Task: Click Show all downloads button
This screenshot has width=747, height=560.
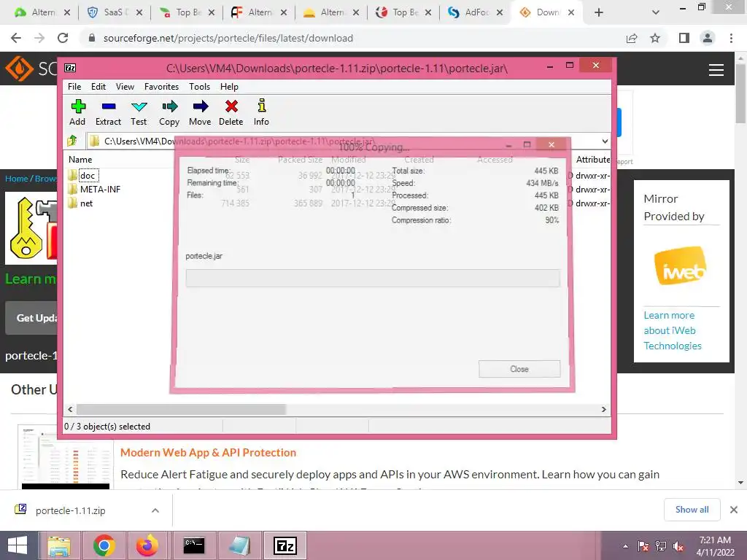Action: pos(692,510)
